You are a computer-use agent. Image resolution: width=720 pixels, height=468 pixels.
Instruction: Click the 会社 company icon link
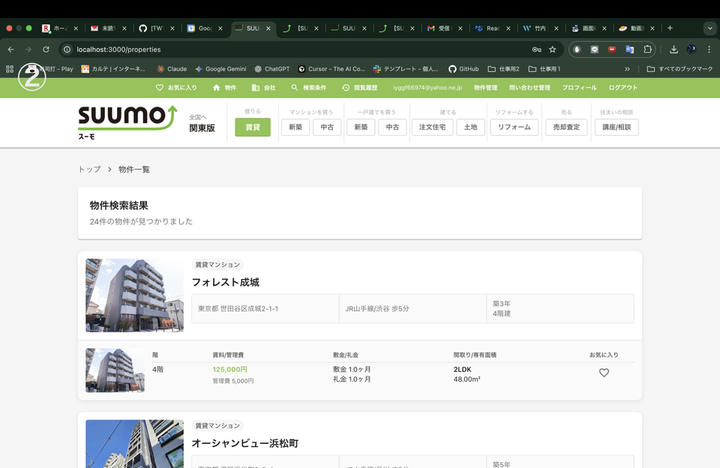(x=264, y=88)
